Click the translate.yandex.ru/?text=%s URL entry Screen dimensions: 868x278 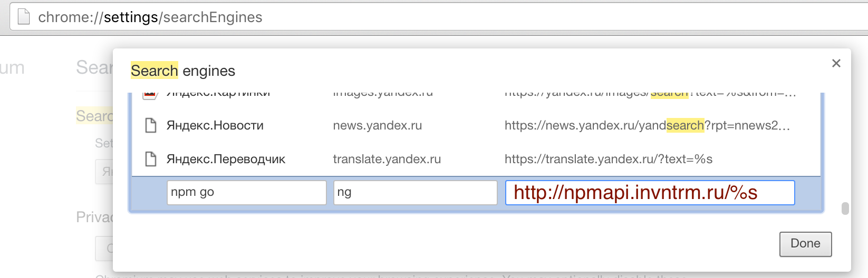(609, 159)
